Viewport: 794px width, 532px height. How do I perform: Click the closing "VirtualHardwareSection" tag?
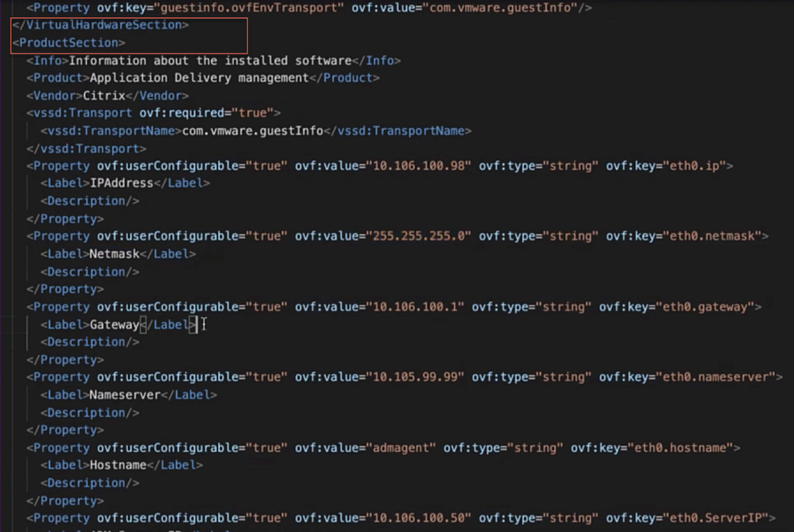pos(101,25)
